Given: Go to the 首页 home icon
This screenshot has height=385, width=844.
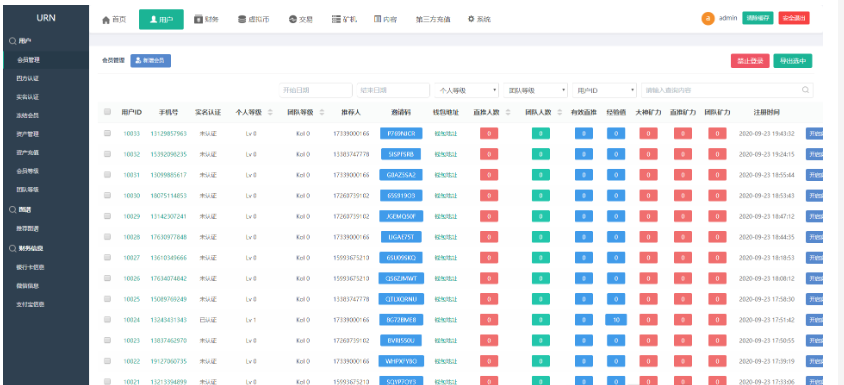Looking at the screenshot, I should tap(106, 20).
